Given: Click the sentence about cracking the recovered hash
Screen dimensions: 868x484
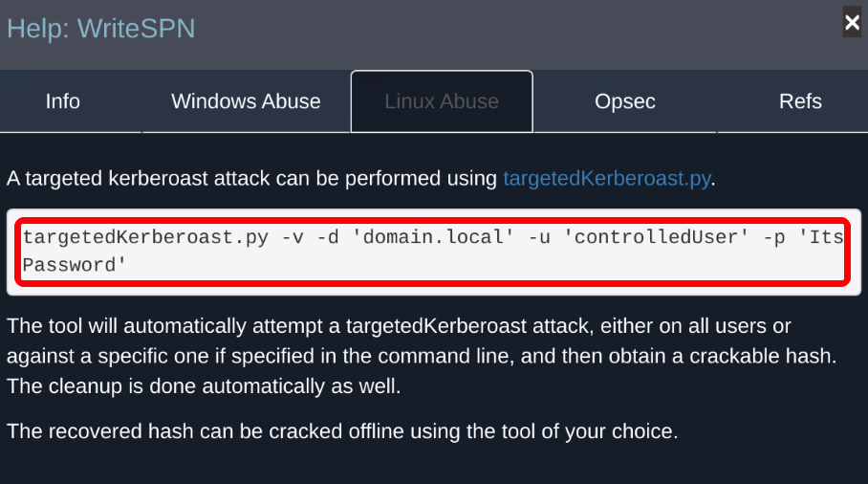Looking at the screenshot, I should 342,431.
